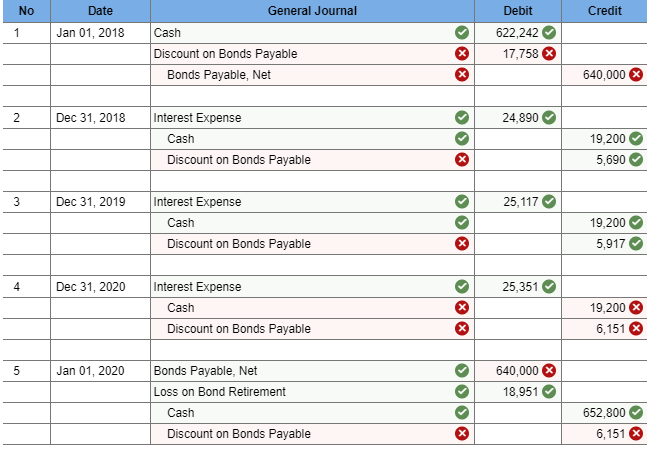The image size is (647, 449).
Task: Click the red X on entry 1's Bonds Payable, Net account
Action: (x=462, y=75)
